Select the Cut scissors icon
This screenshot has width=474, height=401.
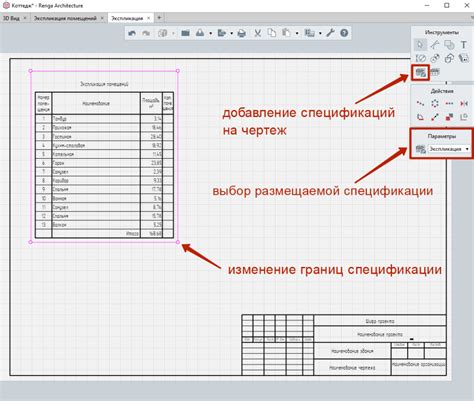click(x=258, y=33)
